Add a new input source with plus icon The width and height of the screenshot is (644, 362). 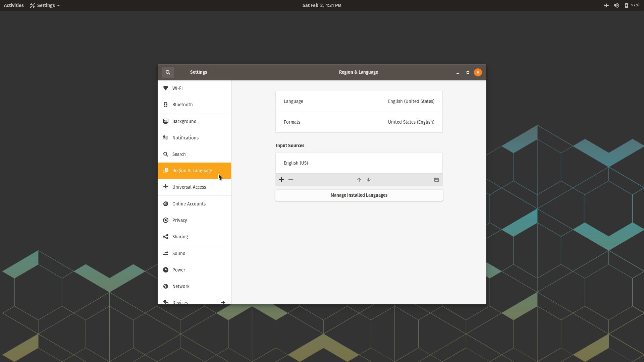[281, 180]
